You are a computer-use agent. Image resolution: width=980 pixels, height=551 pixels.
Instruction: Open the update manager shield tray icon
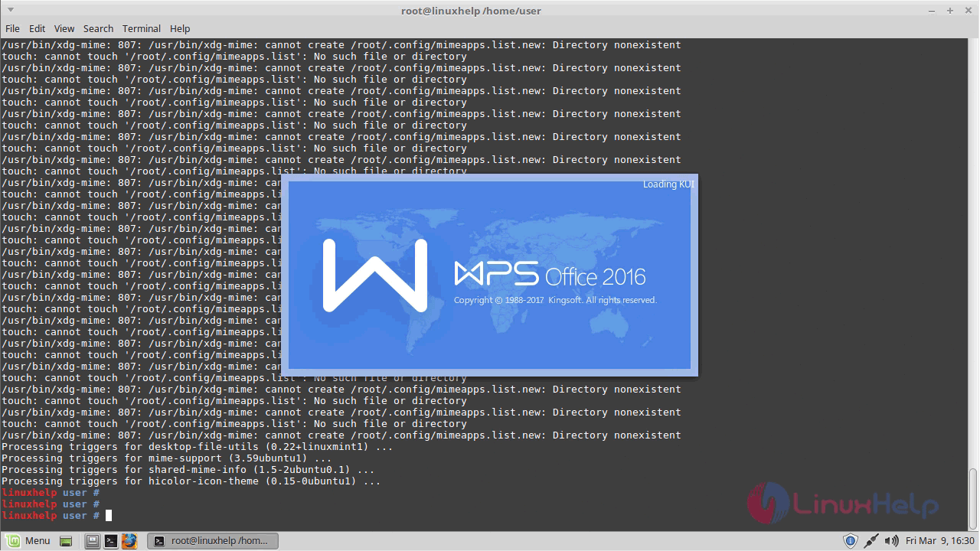point(850,541)
